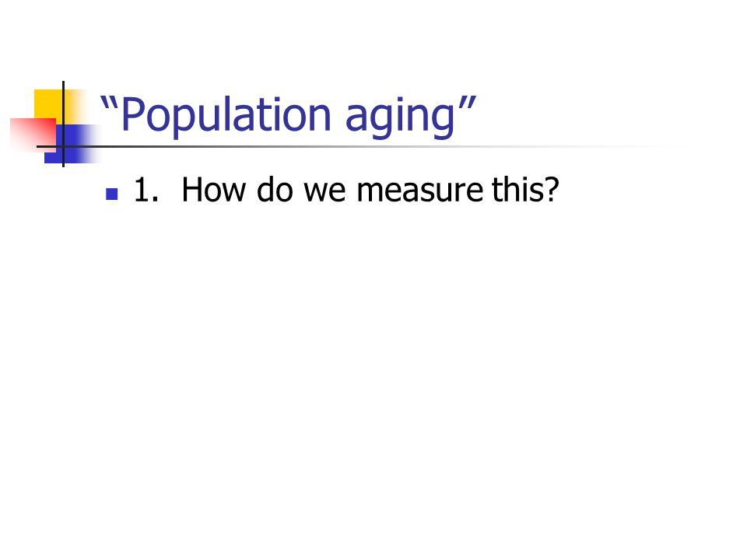This screenshot has width=747, height=560.
Task: Click the word "How" in bullet text
Action: click(213, 190)
